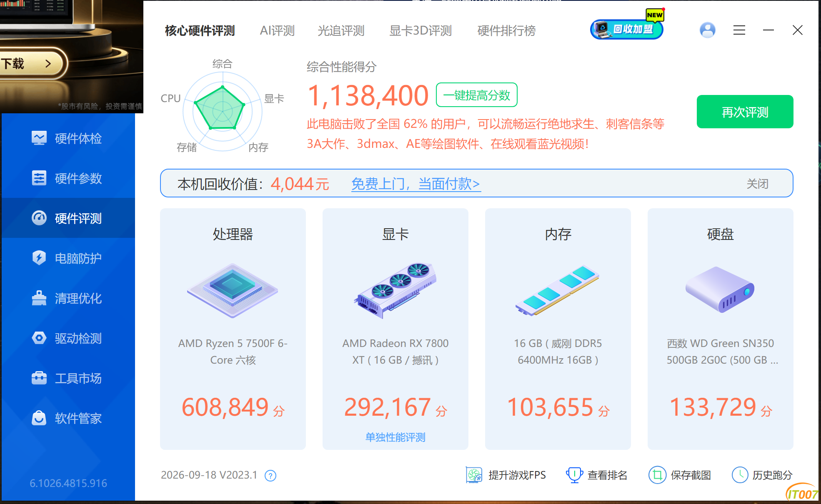This screenshot has height=504, width=821.
Task: Click the 硬件参数 hardware specs icon
Action: click(39, 178)
